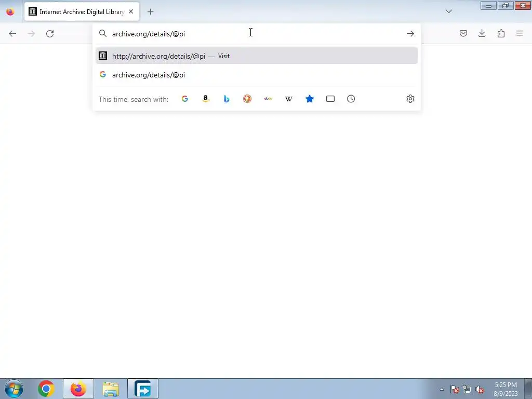Open the Firefox application menu
532x399 pixels.
520,33
